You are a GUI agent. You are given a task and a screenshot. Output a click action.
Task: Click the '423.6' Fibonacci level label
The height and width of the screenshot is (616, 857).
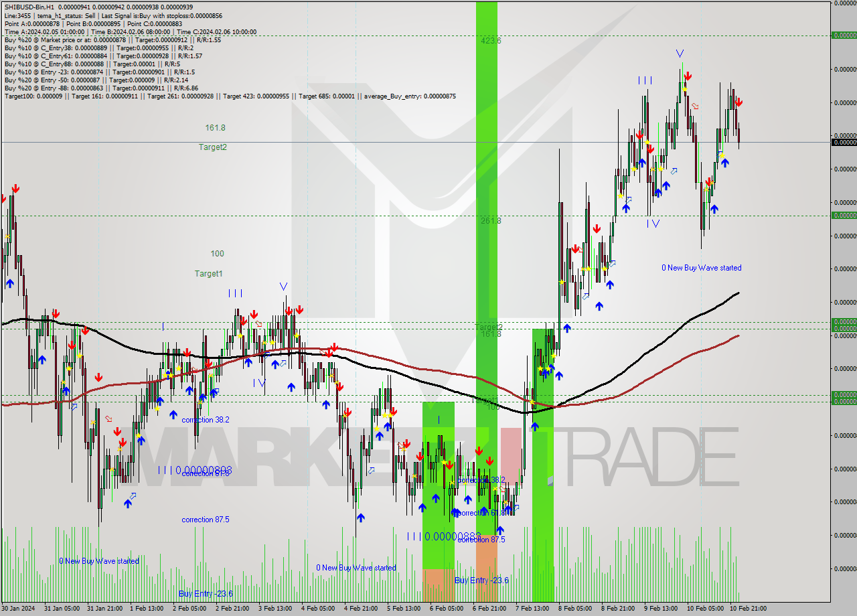[x=491, y=40]
